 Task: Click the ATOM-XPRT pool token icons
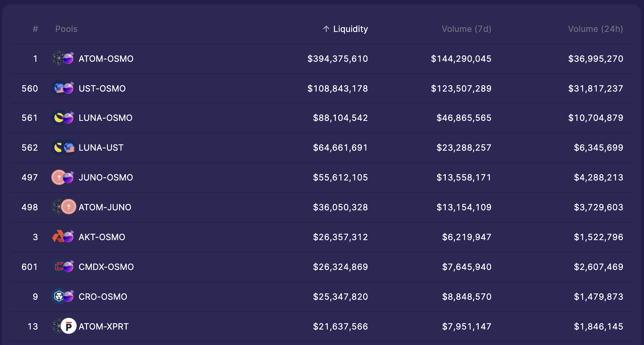[x=64, y=326]
